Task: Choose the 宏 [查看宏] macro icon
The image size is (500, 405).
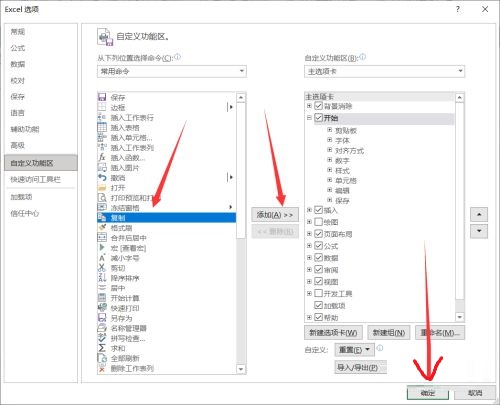Action: pos(102,248)
